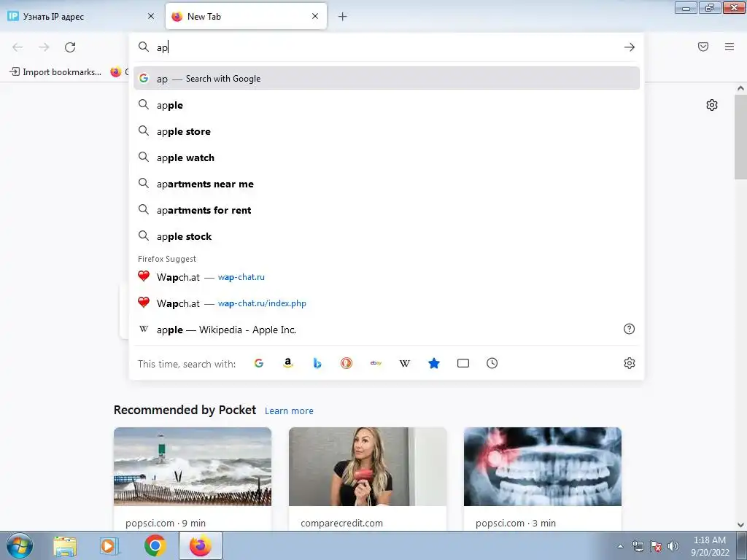Open Windows Explorer from taskbar

pos(65,545)
